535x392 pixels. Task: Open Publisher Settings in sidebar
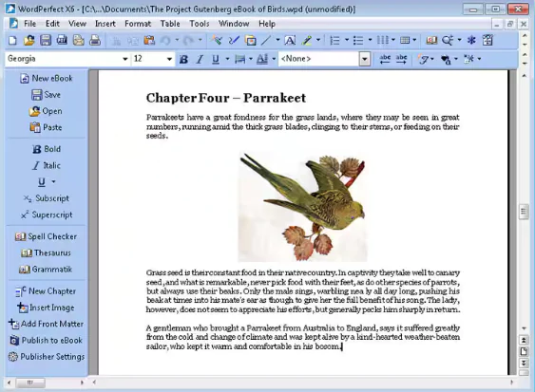click(x=46, y=357)
